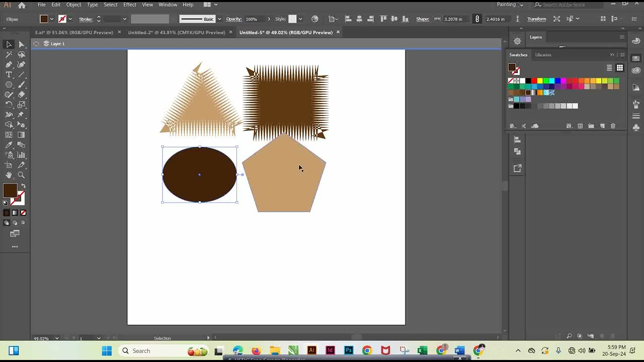Set fill to None mode button
Screen dimensions: 644x362
click(x=23, y=213)
